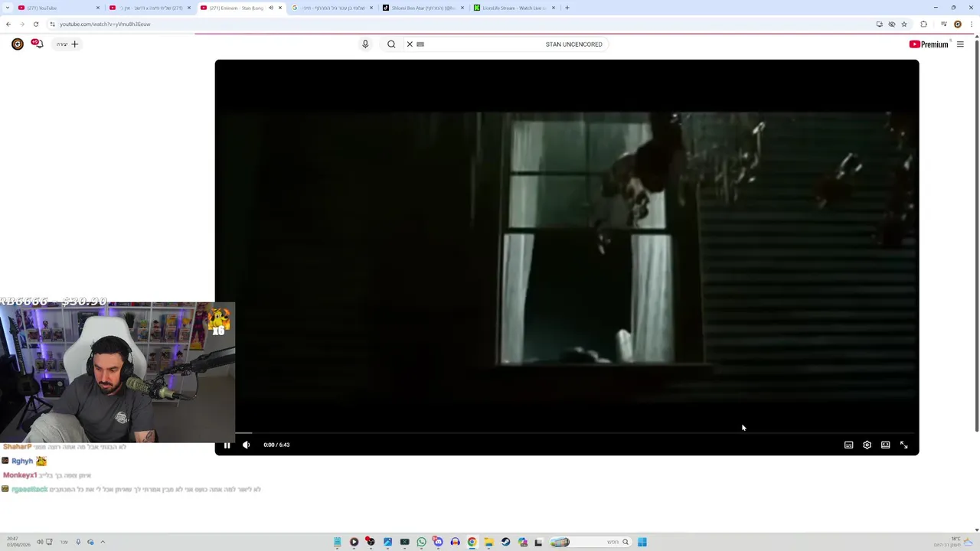980x551 pixels.
Task: Open a new browser tab
Action: (567, 8)
